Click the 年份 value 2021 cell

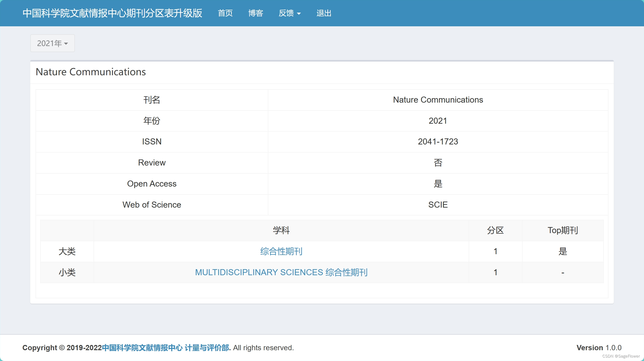438,121
